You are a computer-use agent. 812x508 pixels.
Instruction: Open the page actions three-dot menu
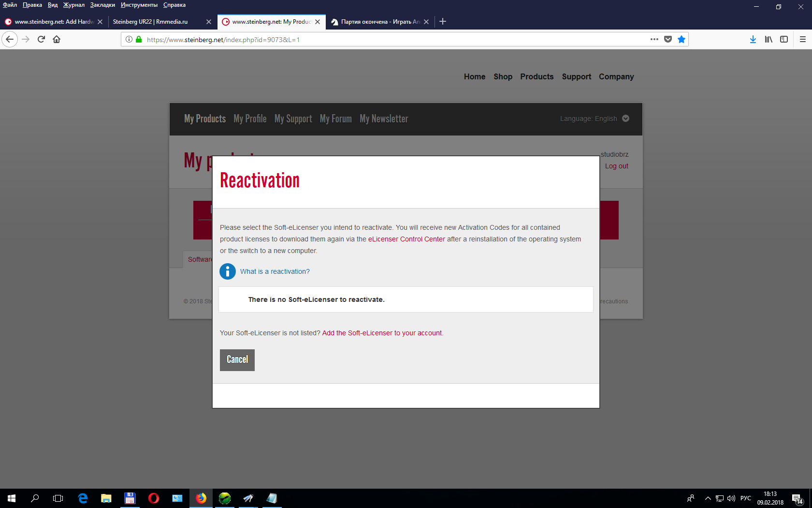tap(654, 39)
